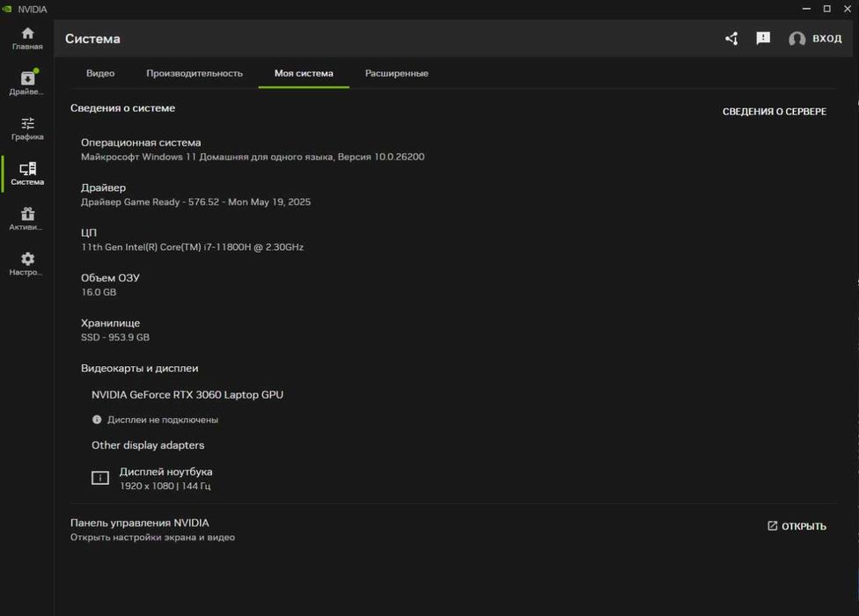Click Открыть настройки экрана и видео text
The width and height of the screenshot is (859, 616).
coord(153,538)
